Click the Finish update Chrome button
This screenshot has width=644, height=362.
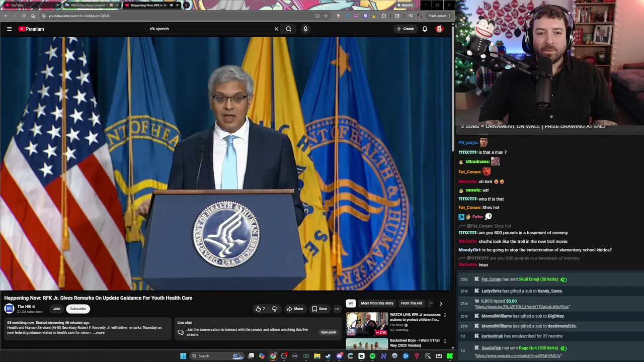click(439, 16)
